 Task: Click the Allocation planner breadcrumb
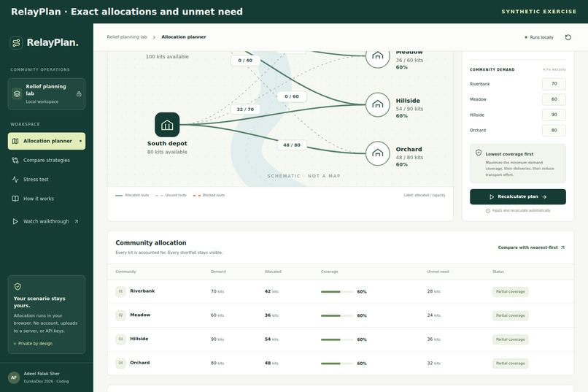point(184,37)
